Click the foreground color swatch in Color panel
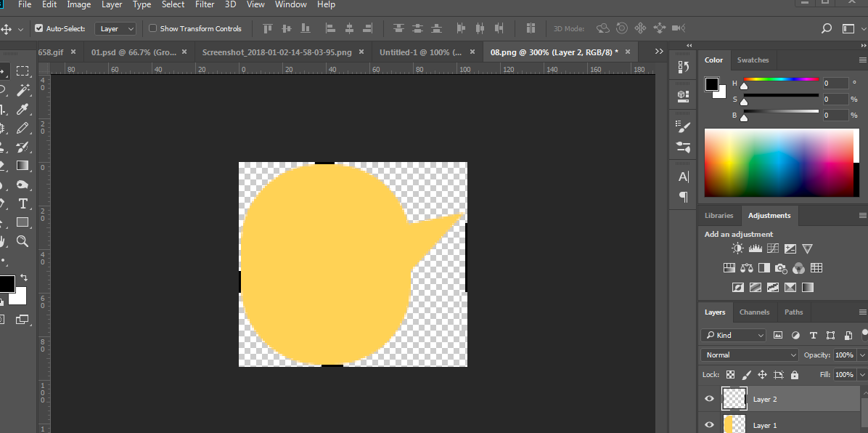Image resolution: width=868 pixels, height=433 pixels. (712, 85)
